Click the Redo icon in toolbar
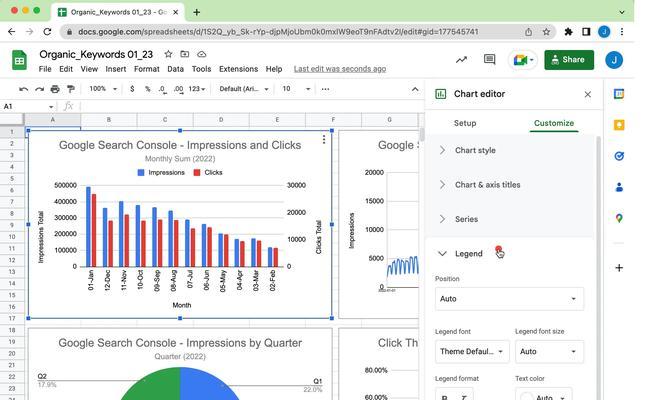The height and width of the screenshot is (400, 667). click(39, 89)
